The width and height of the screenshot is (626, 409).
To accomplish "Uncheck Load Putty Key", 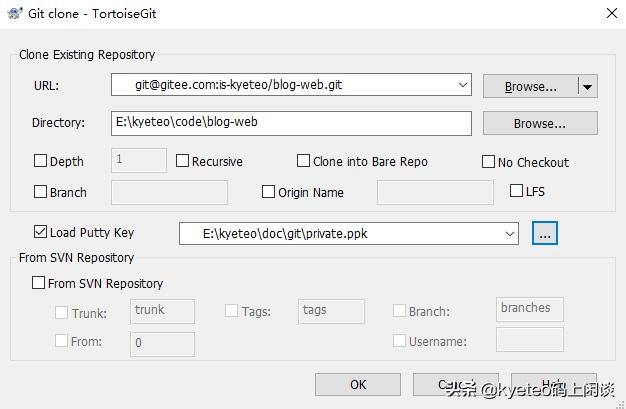I will [x=40, y=231].
